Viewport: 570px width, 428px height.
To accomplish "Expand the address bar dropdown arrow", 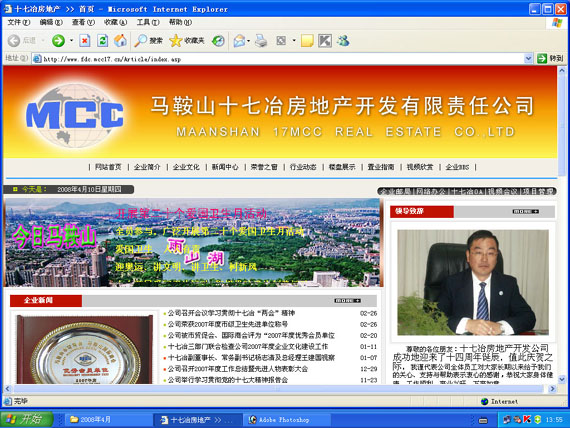I will (529, 59).
